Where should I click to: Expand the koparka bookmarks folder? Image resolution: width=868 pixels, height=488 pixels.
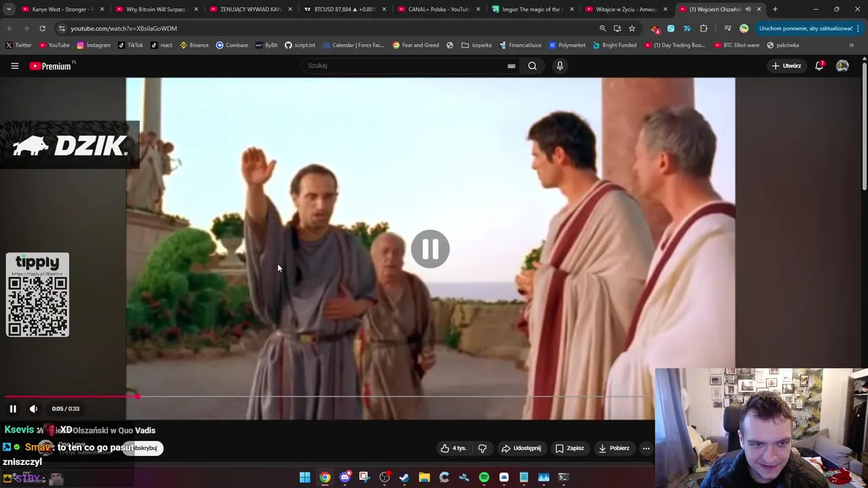pyautogui.click(x=477, y=45)
